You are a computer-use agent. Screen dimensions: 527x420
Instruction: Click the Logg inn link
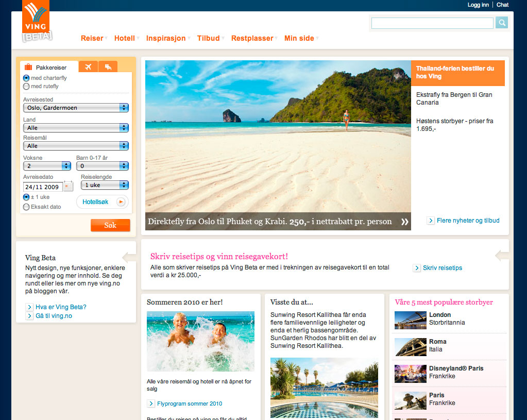click(x=478, y=5)
